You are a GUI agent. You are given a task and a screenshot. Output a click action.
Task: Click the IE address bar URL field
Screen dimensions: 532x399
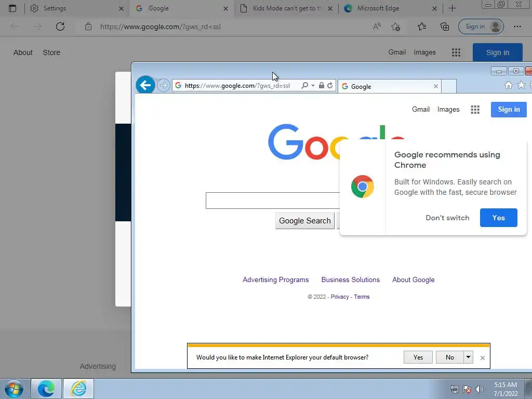[x=237, y=86]
